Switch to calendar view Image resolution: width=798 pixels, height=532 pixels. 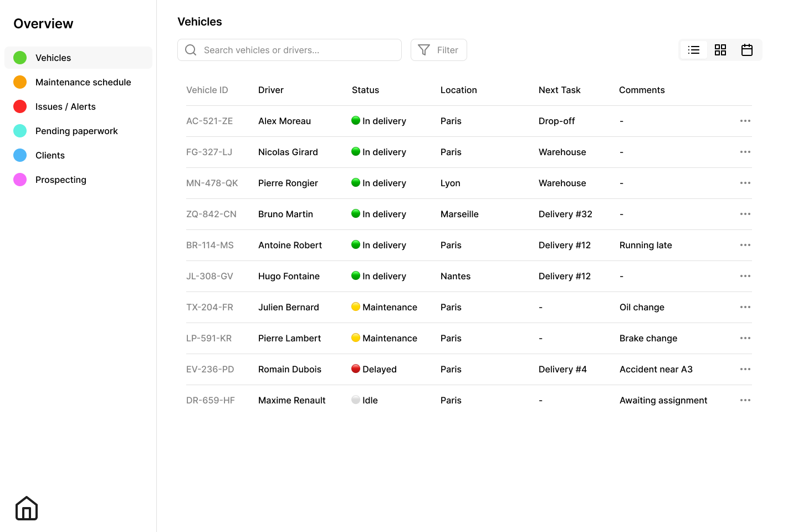[x=747, y=50]
